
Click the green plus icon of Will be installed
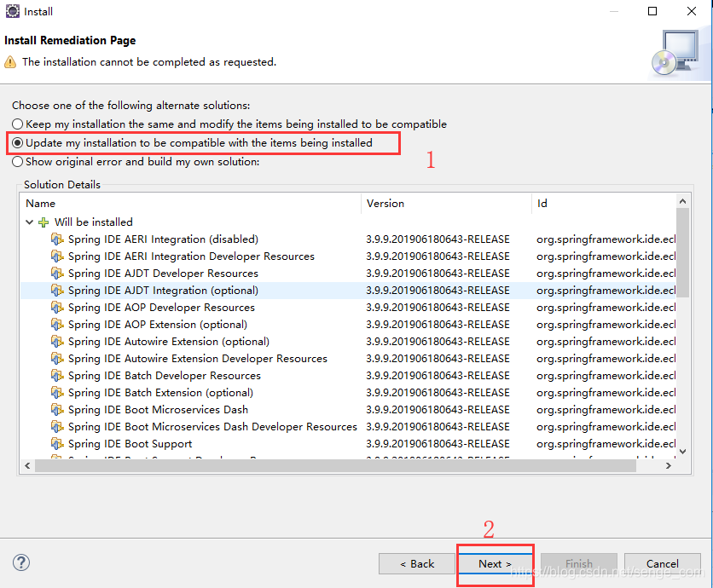43,222
